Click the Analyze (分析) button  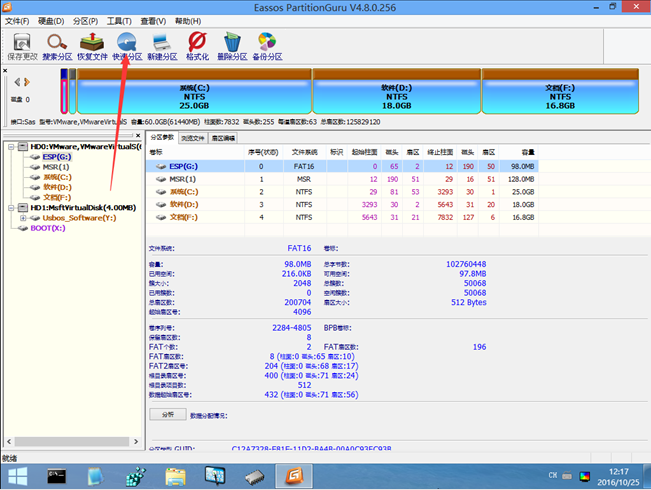(168, 414)
